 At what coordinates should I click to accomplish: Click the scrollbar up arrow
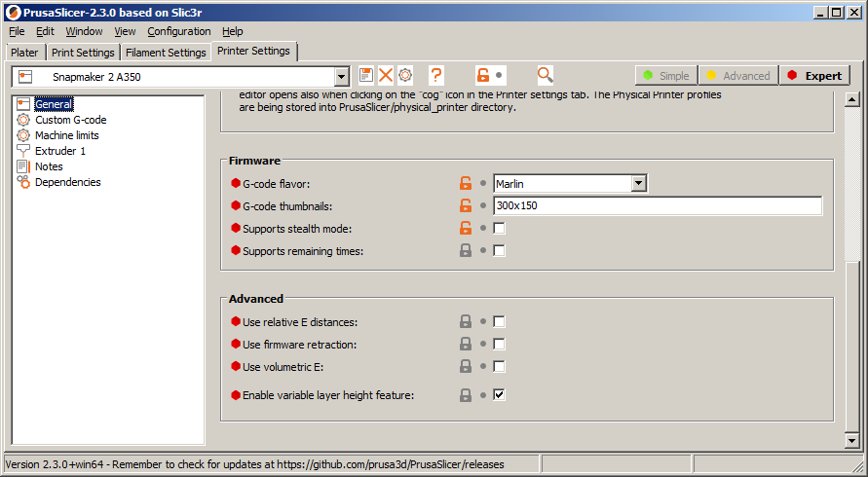pyautogui.click(x=852, y=99)
